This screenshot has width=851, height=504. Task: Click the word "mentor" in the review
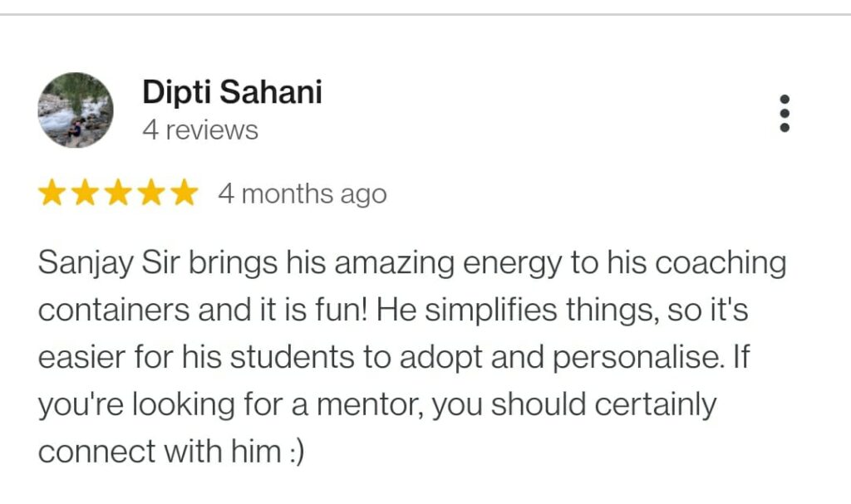[367, 405]
